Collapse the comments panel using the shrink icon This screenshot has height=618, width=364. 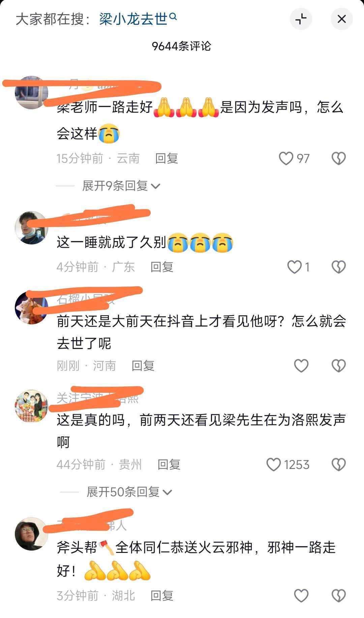(301, 19)
